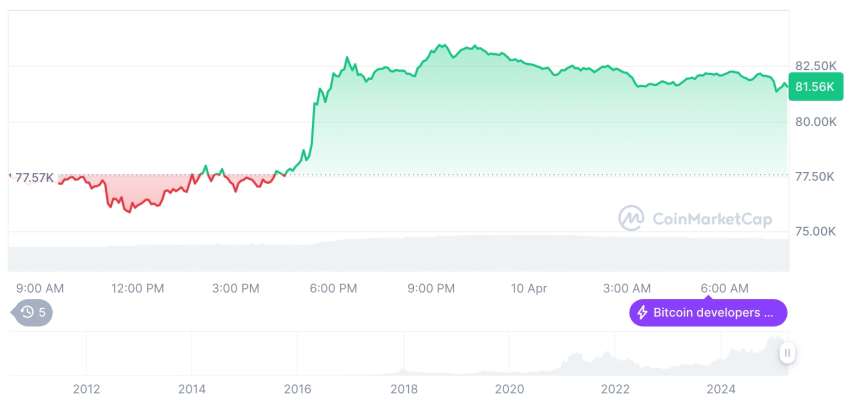The width and height of the screenshot is (860, 401).
Task: Click the 9:00 PM time axis label
Action: click(431, 288)
